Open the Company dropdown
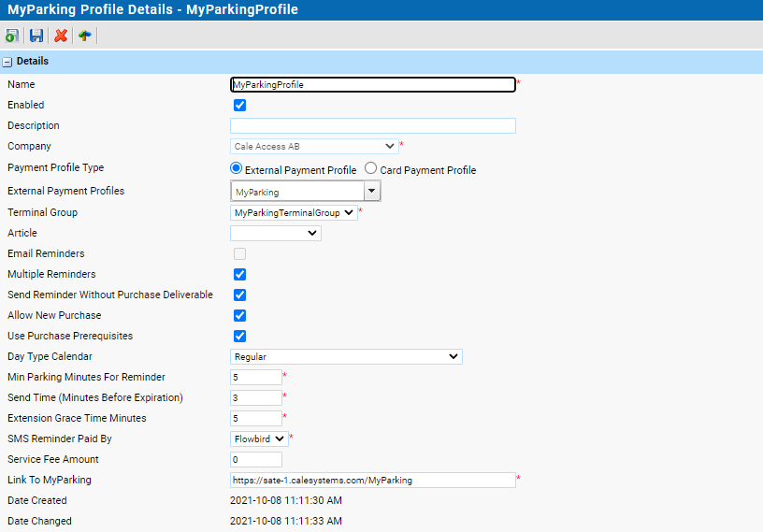 (x=314, y=146)
